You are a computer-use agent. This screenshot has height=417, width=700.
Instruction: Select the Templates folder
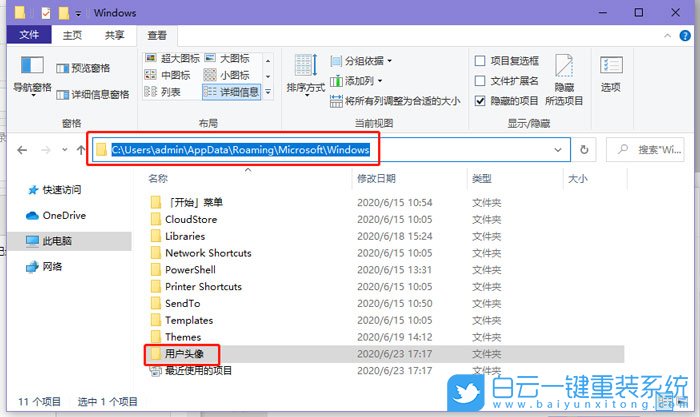(x=189, y=320)
